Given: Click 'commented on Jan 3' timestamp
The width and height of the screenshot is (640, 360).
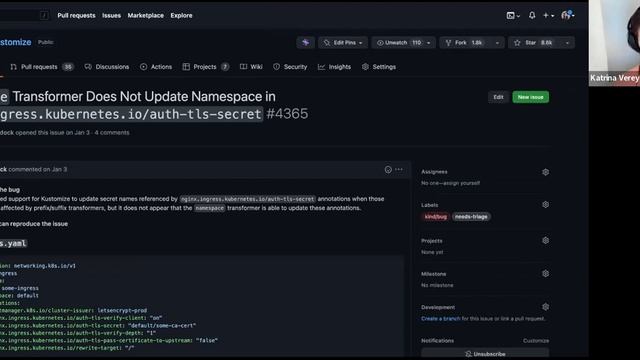Looking at the screenshot, I should click(38, 169).
